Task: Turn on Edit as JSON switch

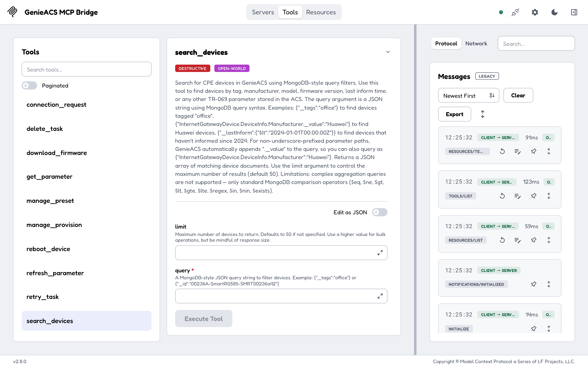Action: (380, 212)
